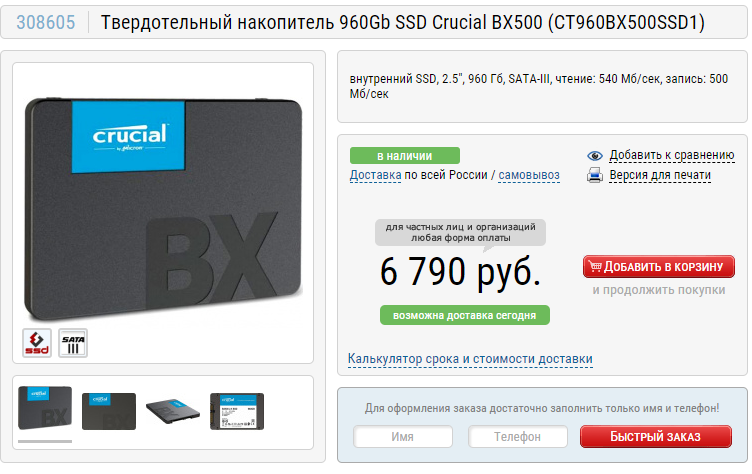Select the angled SSD view thumbnail

pyautogui.click(x=173, y=411)
